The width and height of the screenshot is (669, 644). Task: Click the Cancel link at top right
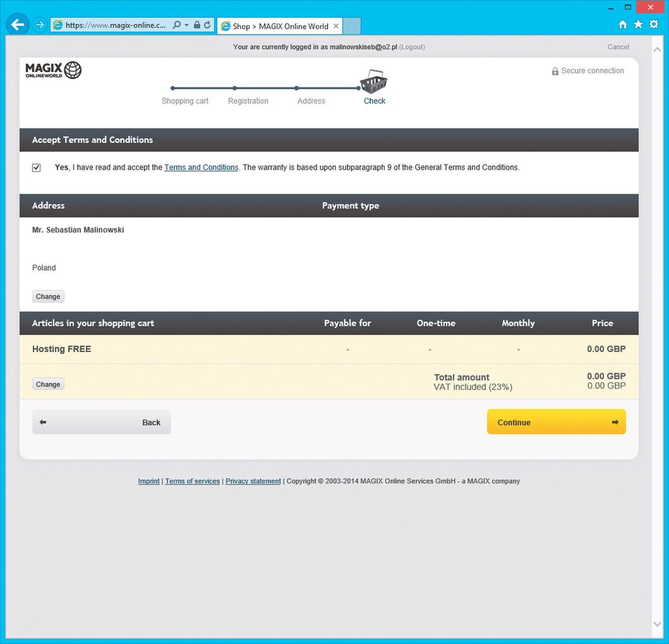tap(618, 47)
